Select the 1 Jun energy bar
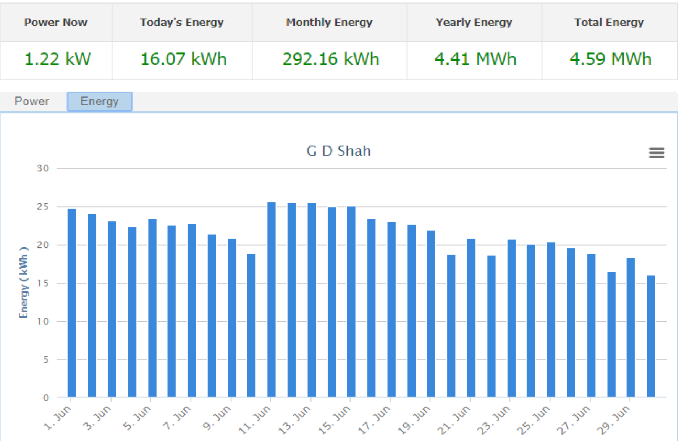Image resolution: width=690 pixels, height=441 pixels. tap(72, 302)
